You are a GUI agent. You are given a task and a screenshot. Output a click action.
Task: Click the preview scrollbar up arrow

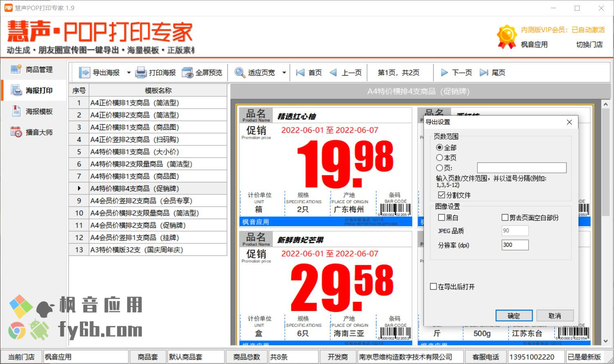click(605, 105)
